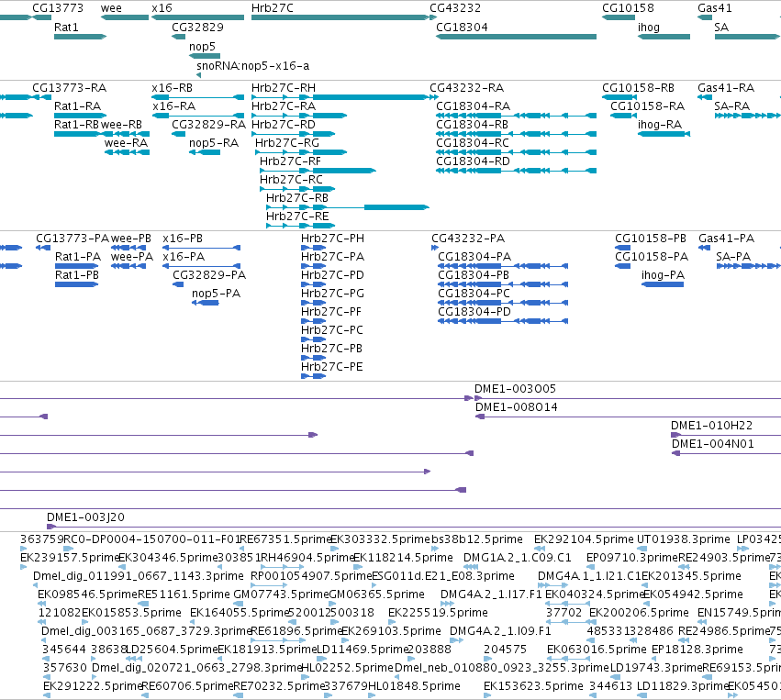Select protein Hrb27C-PH

click(313, 248)
